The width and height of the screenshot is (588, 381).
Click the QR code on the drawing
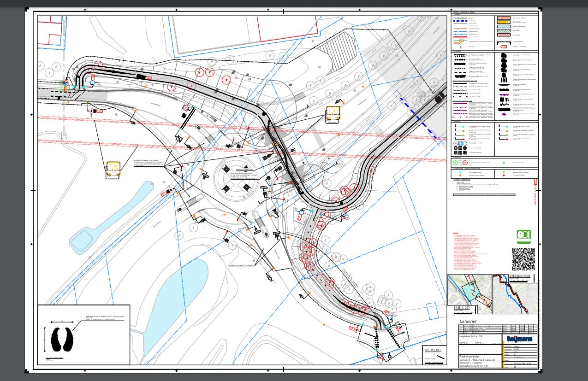click(523, 259)
